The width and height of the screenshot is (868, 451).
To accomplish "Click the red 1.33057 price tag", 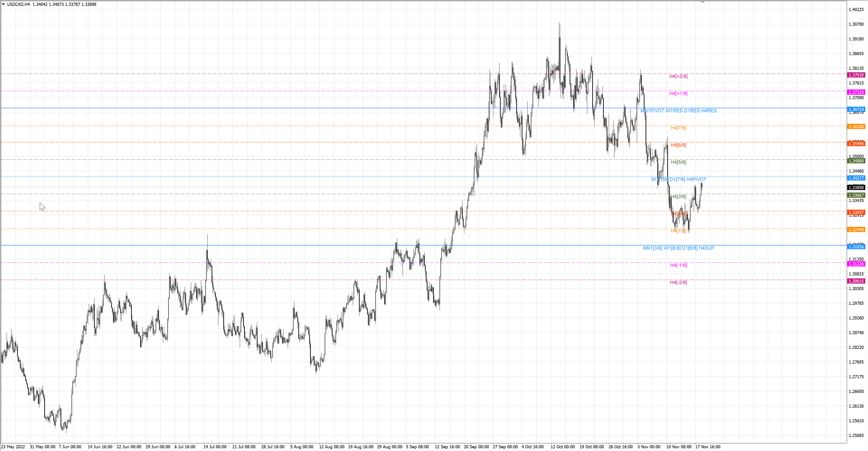I will click(856, 213).
